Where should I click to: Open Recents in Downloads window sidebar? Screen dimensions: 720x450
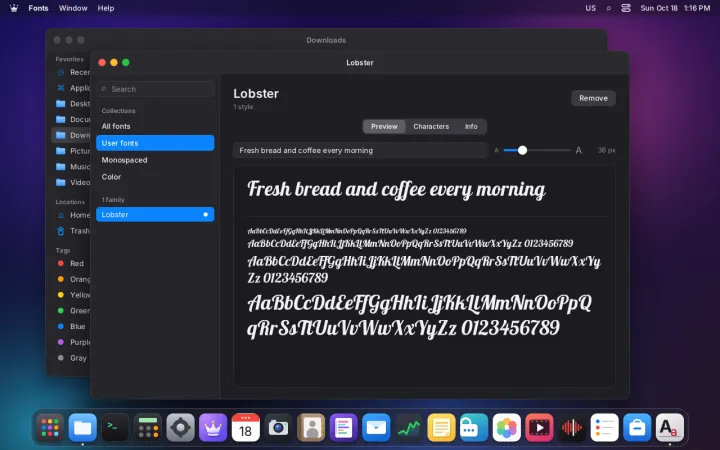(x=72, y=72)
